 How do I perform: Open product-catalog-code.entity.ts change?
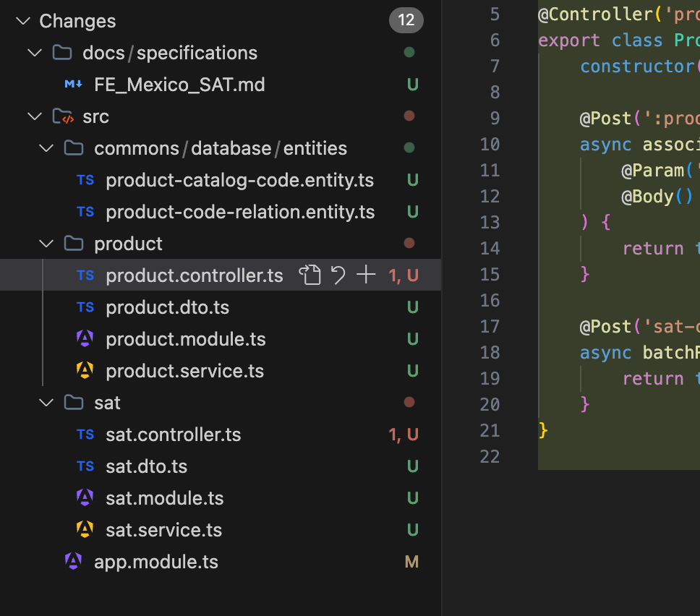221,180
